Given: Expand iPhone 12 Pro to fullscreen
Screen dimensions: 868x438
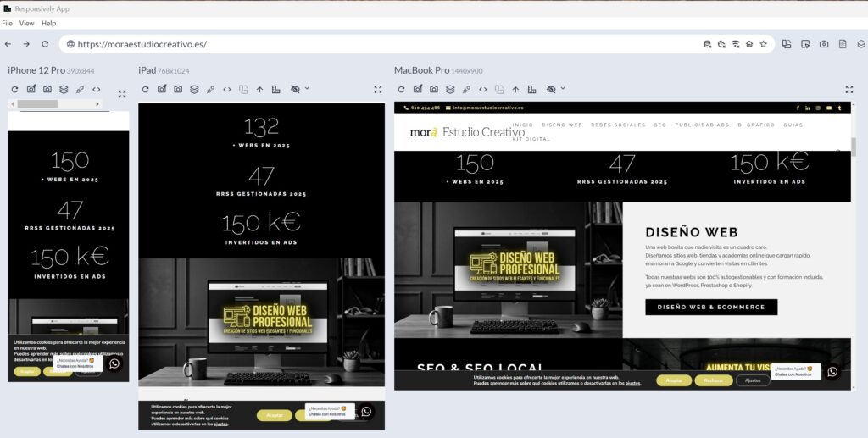Looking at the screenshot, I should 122,94.
